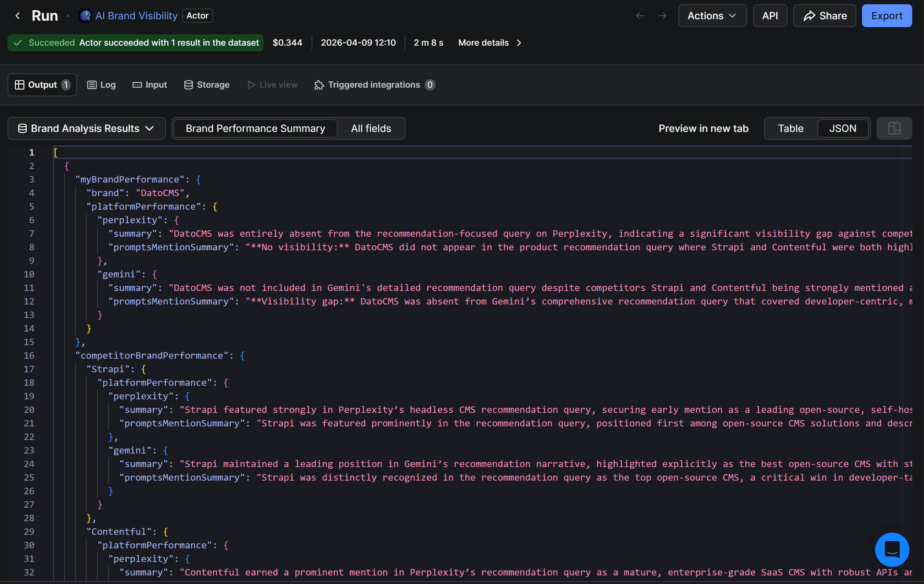Viewport: 924px width, 584px height.
Task: Toggle the Succeeded status banner
Action: tap(135, 42)
